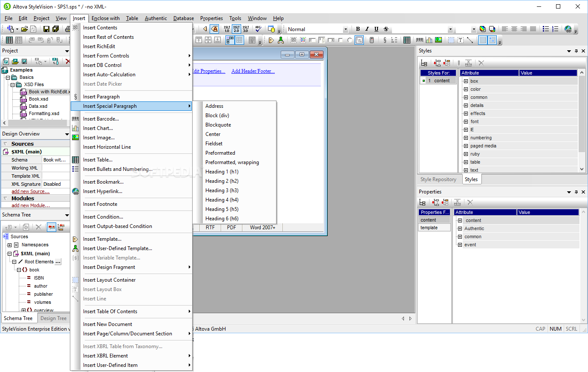588x372 pixels.
Task: Open the Word 2007+ output preview tab
Action: (x=262, y=228)
